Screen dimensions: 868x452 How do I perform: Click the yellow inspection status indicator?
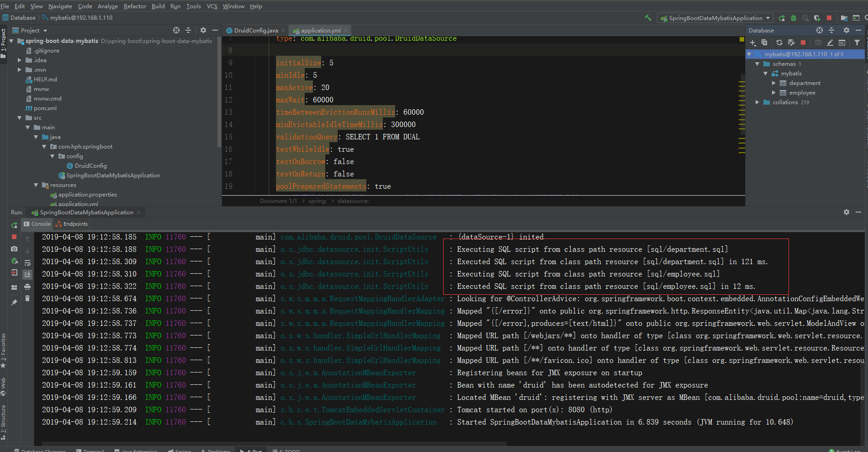click(x=741, y=40)
